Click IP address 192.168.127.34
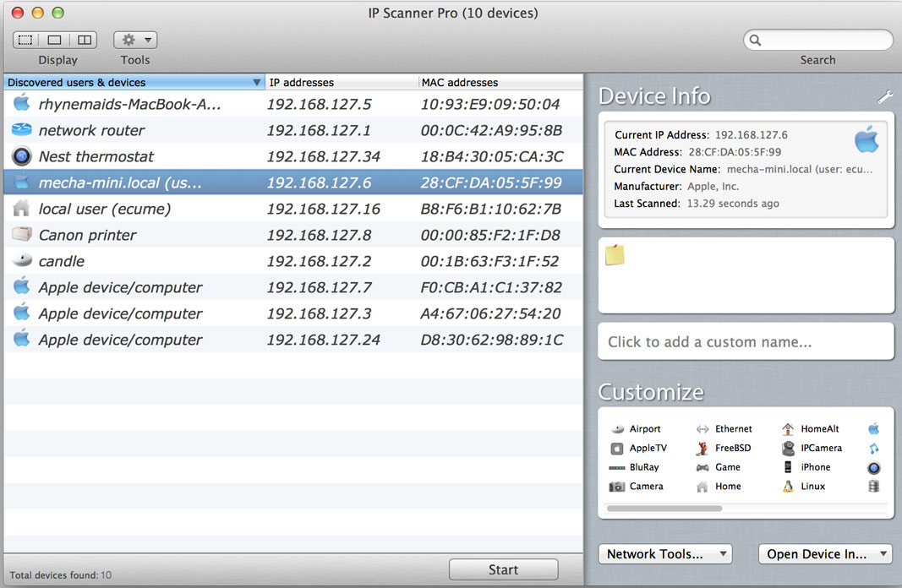 click(x=323, y=156)
